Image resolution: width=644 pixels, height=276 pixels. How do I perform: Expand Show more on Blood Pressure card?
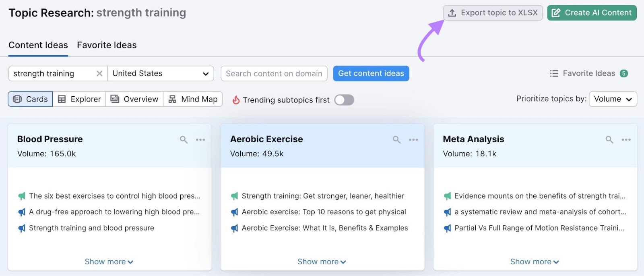109,261
